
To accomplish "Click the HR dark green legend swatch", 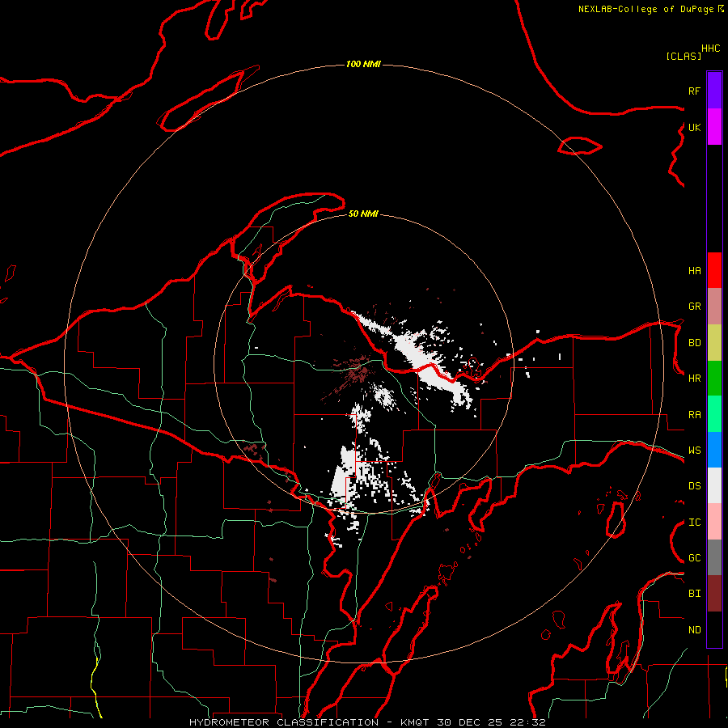I will pos(714,379).
